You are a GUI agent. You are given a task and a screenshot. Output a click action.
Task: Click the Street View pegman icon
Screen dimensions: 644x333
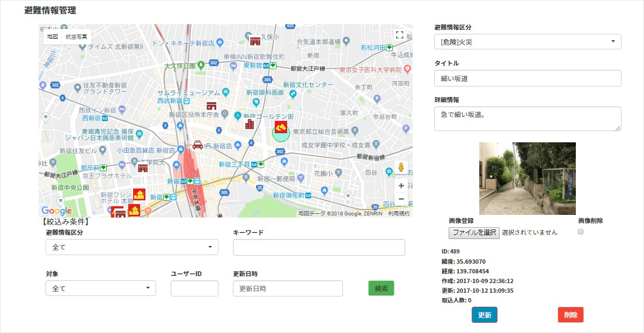coord(400,168)
